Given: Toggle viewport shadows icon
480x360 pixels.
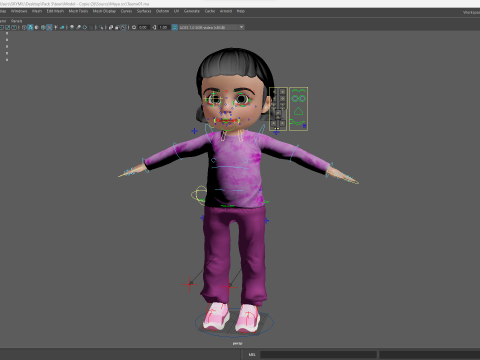Looking at the screenshot, I should [62, 27].
